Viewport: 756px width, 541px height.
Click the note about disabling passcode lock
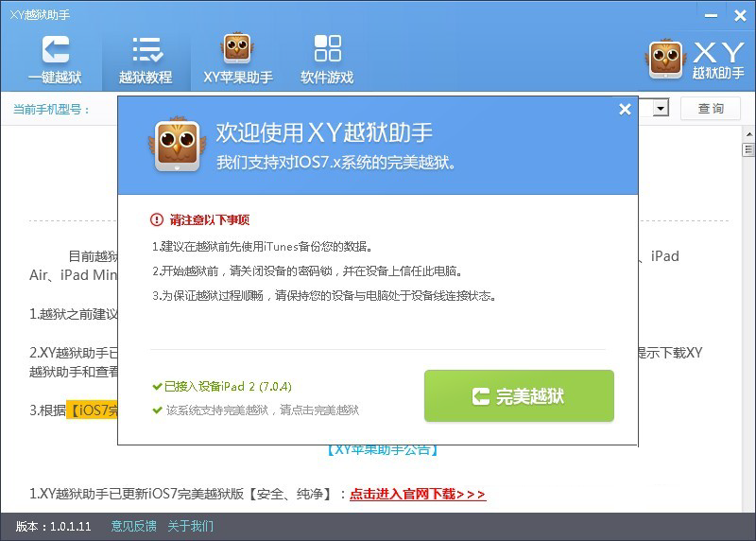(x=309, y=271)
